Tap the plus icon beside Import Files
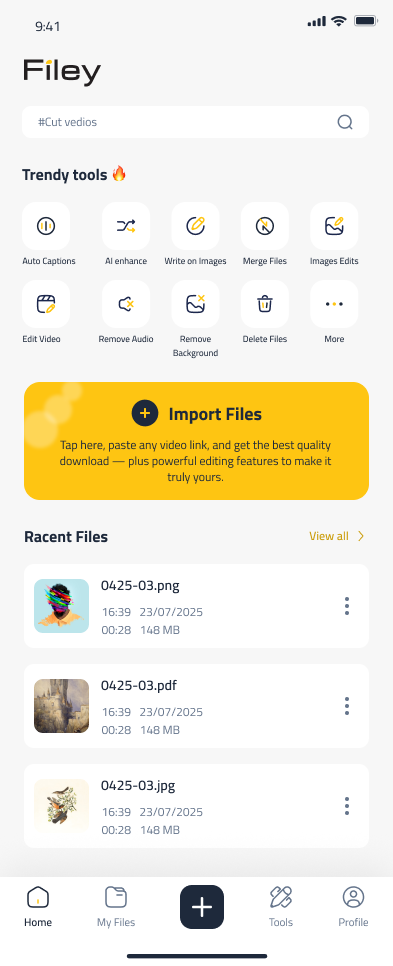Viewport: 393px width, 966px height. click(145, 413)
